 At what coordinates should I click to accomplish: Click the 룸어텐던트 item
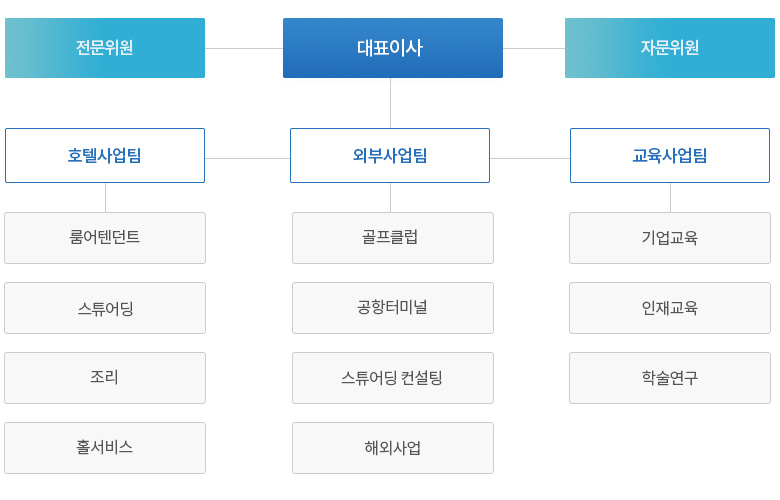coord(105,238)
